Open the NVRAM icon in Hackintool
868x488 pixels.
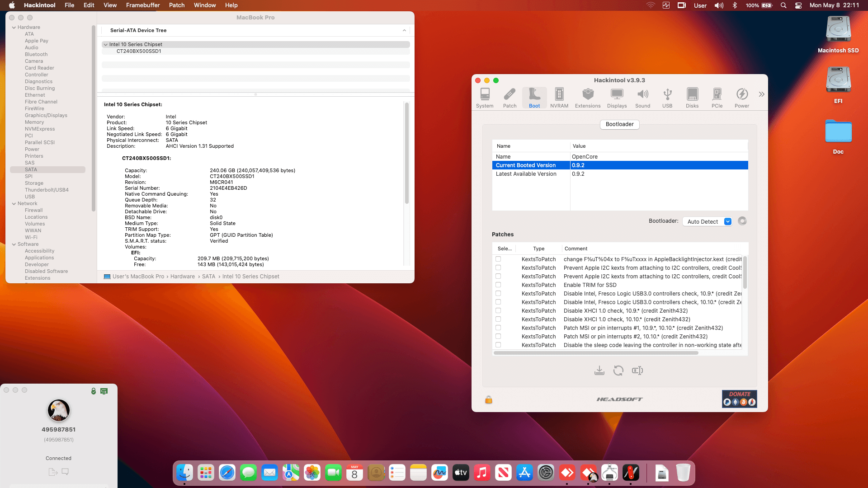coord(559,98)
